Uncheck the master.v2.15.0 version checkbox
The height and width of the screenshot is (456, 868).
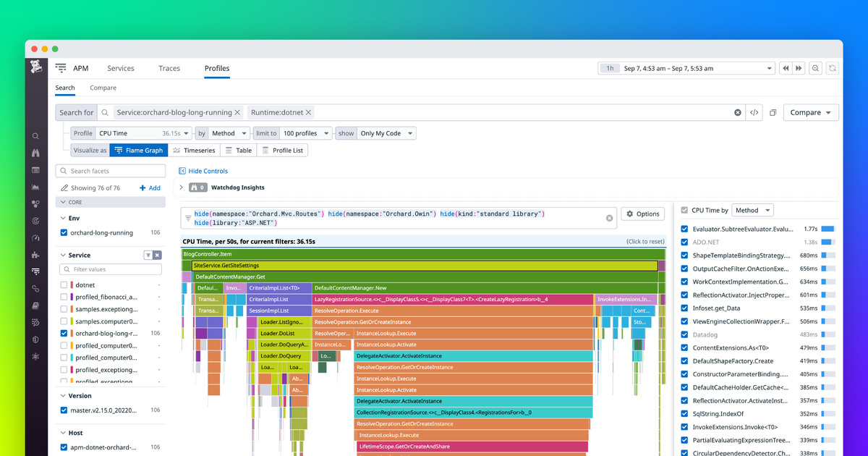pyautogui.click(x=64, y=410)
